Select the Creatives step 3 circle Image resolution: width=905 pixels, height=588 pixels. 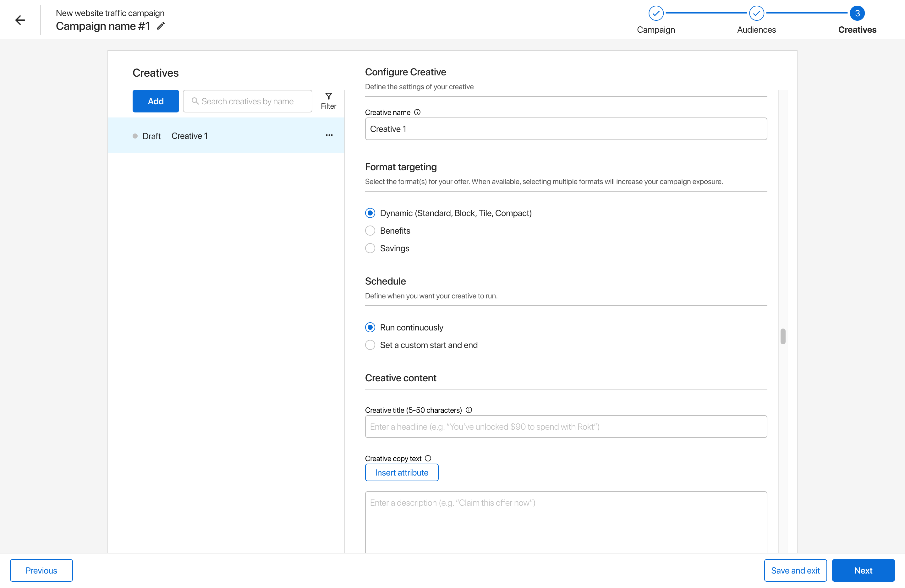pos(857,13)
